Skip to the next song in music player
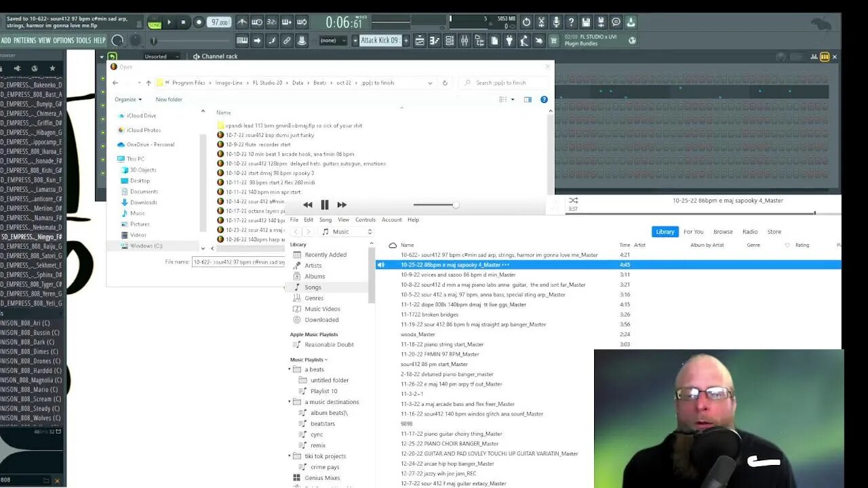Viewport: 868px width, 488px height. [342, 205]
